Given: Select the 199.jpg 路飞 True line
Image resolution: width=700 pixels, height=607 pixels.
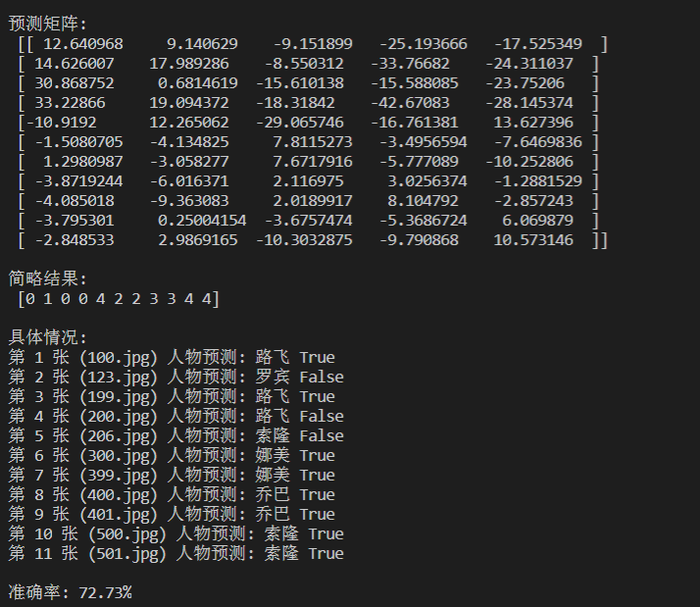Looking at the screenshot, I should (x=172, y=396).
